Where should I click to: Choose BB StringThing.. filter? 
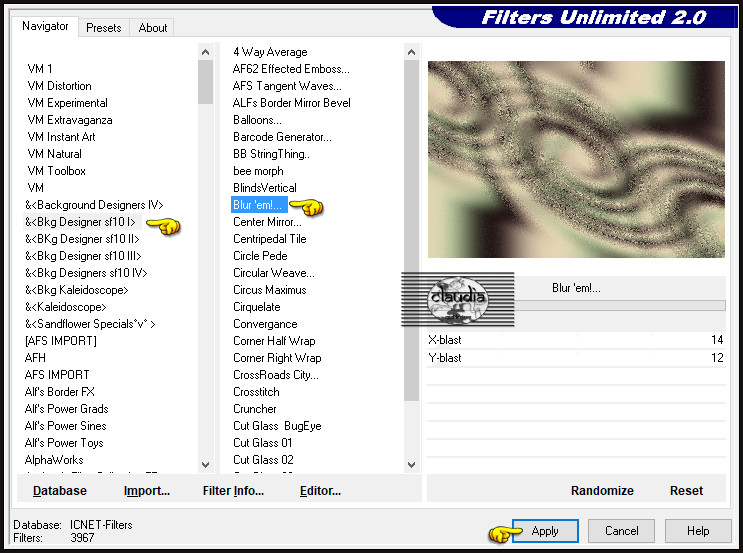pos(271,154)
